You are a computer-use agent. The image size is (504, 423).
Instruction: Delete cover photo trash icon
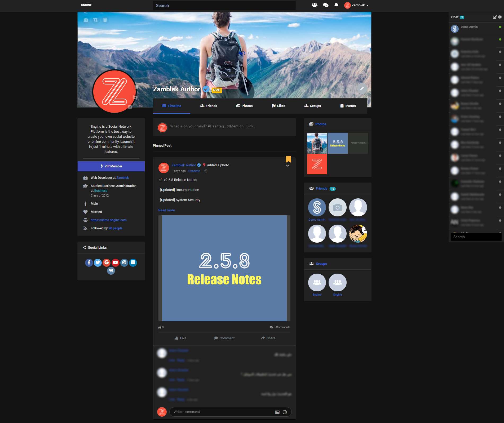[x=105, y=20]
